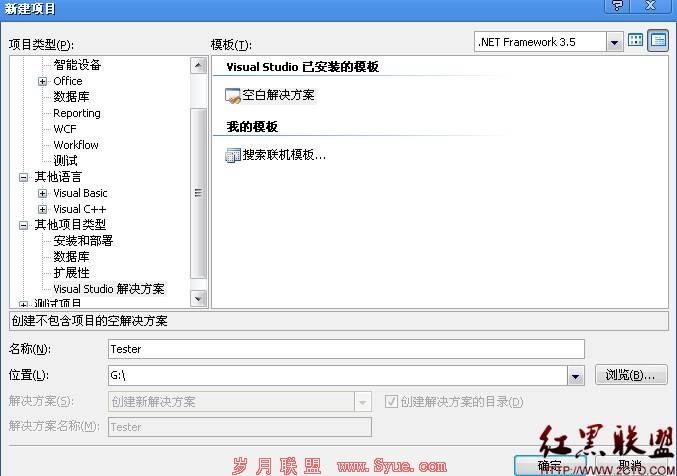Expand the Office tree node

click(x=42, y=81)
